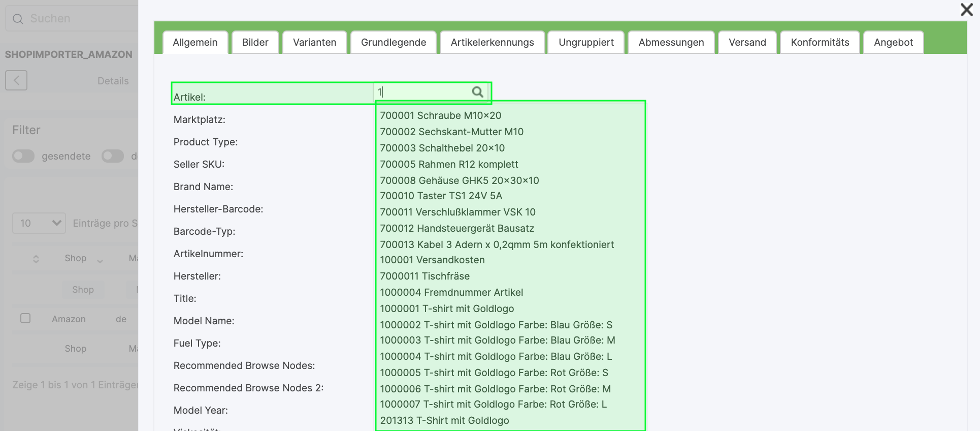The width and height of the screenshot is (980, 431).
Task: Select 700001 Schraube M10×20 from suggestions
Action: click(440, 115)
